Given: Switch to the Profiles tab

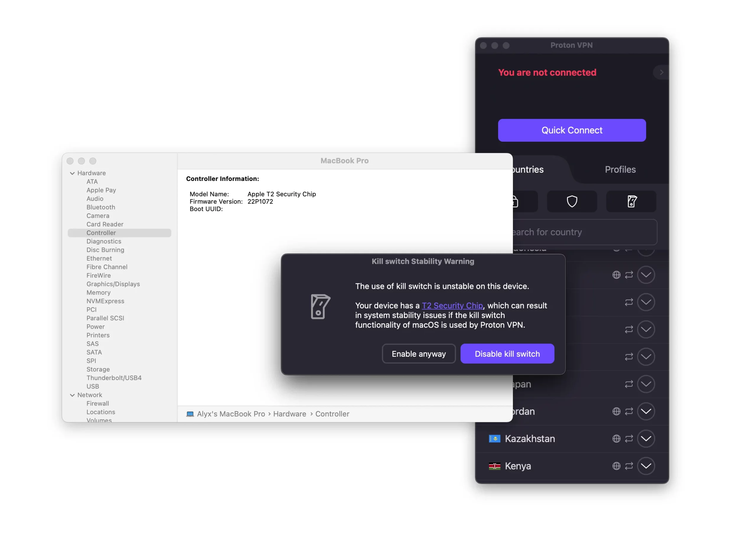Looking at the screenshot, I should point(620,169).
